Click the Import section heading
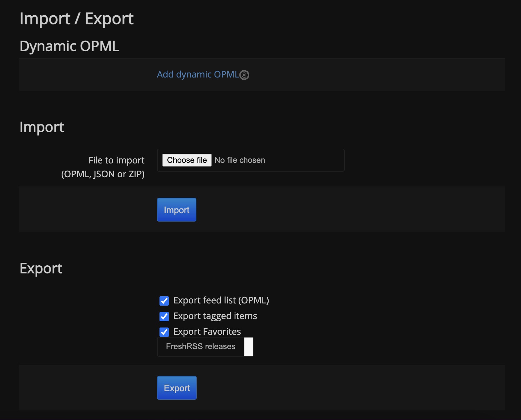 [42, 127]
